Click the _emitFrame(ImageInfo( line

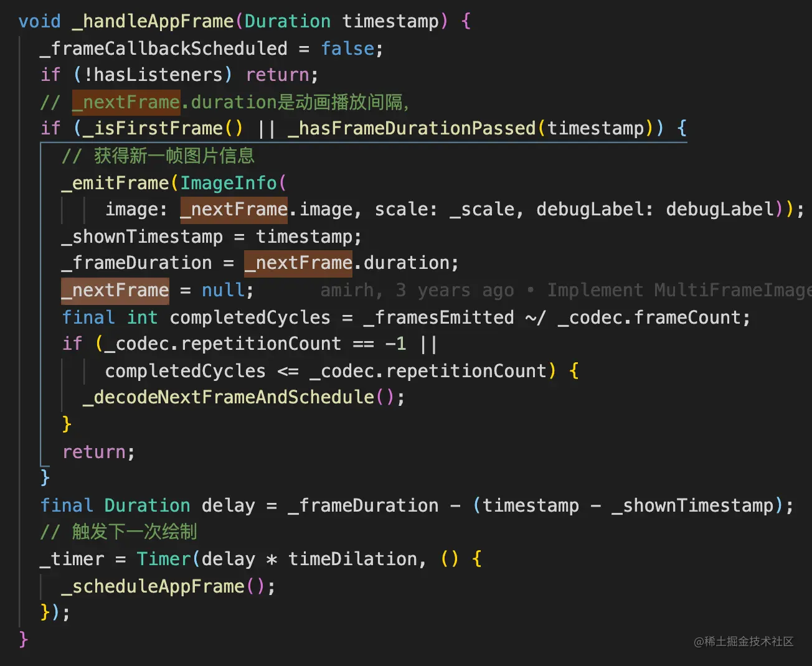point(174,183)
